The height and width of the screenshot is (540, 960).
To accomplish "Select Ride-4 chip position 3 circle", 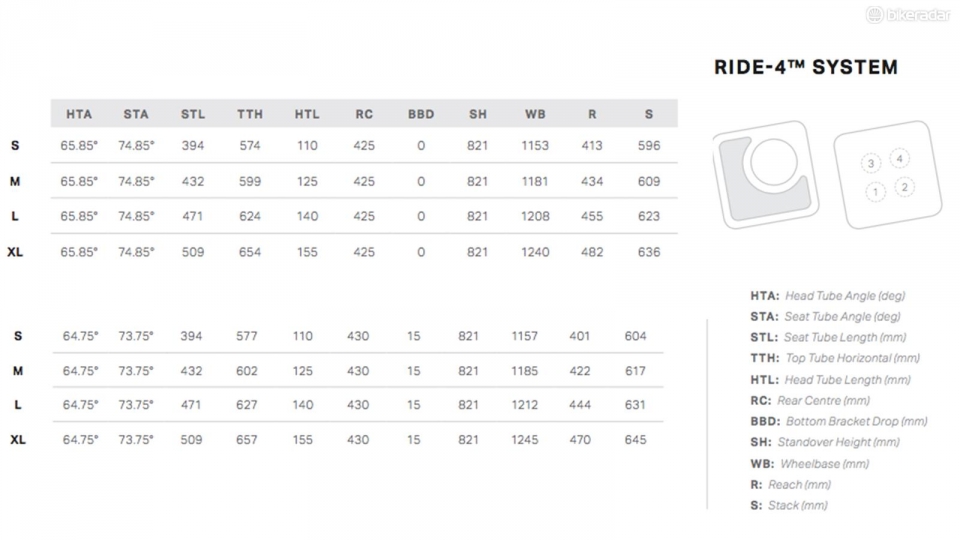I will (871, 163).
